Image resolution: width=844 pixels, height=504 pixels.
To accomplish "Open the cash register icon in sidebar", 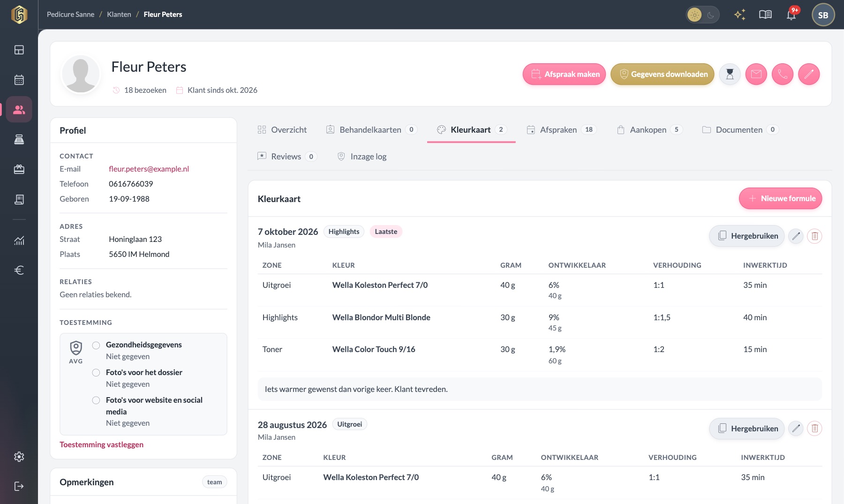I will 19,139.
